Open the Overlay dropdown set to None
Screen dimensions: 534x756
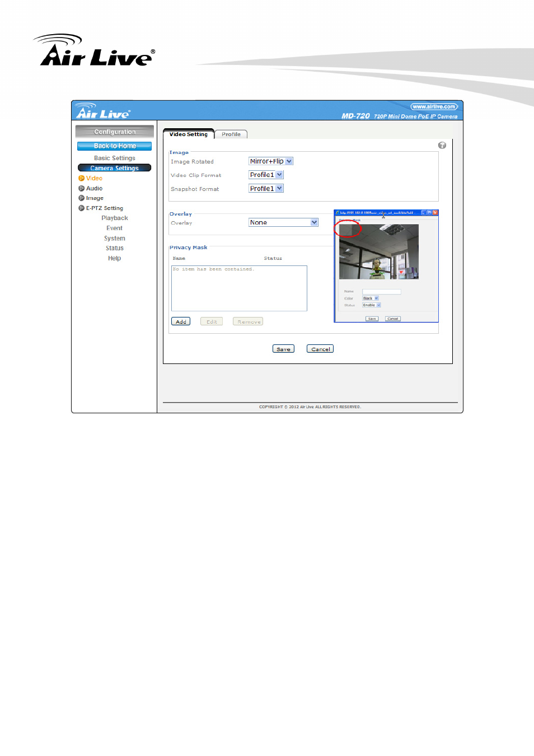284,222
